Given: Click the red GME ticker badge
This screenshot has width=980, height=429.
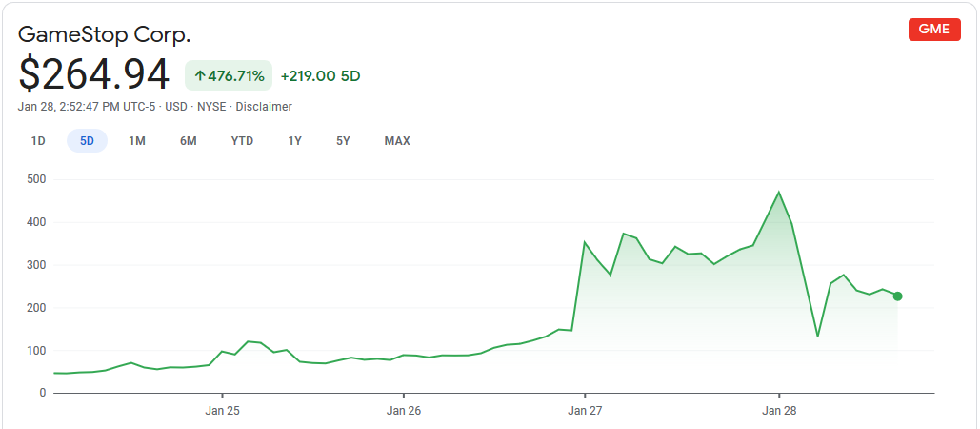Looking at the screenshot, I should [x=934, y=30].
